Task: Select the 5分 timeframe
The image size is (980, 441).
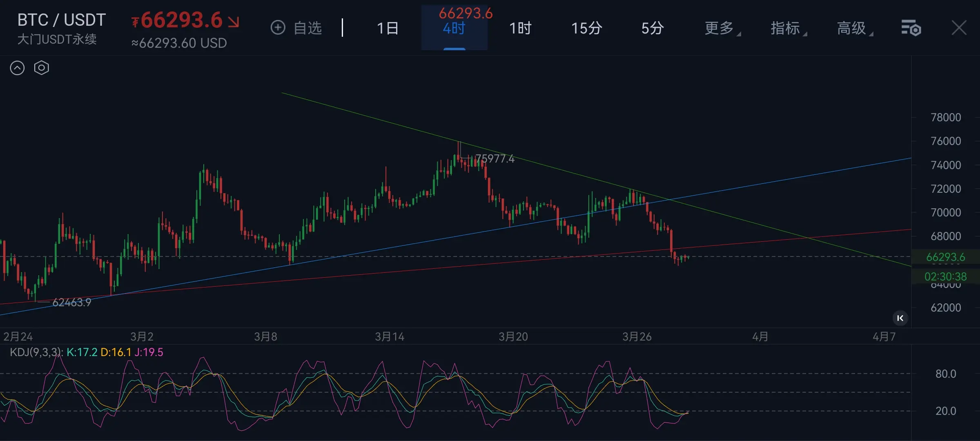Action: coord(652,28)
